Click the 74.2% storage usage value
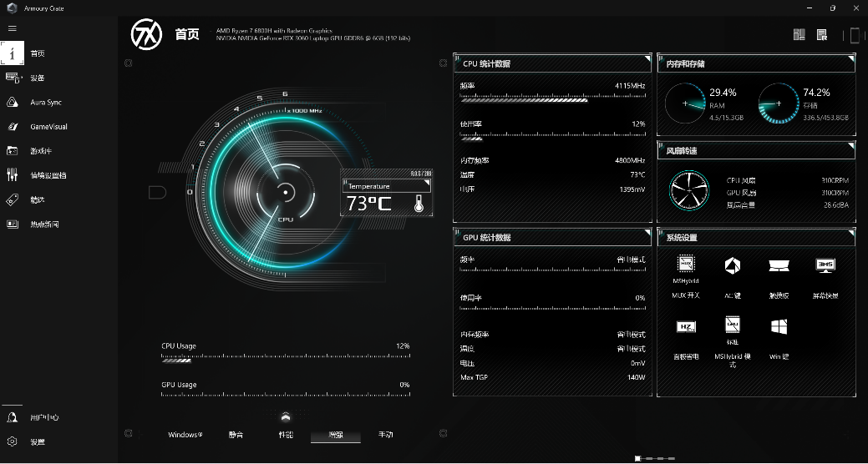The height and width of the screenshot is (464, 868). [x=816, y=93]
